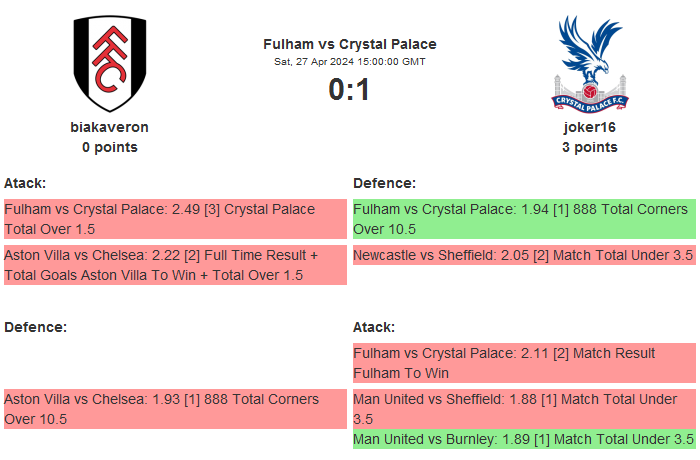This screenshot has height=460, width=700.
Task: Select the Newcastle vs Sheffield 2.05 bet
Action: pos(524,255)
